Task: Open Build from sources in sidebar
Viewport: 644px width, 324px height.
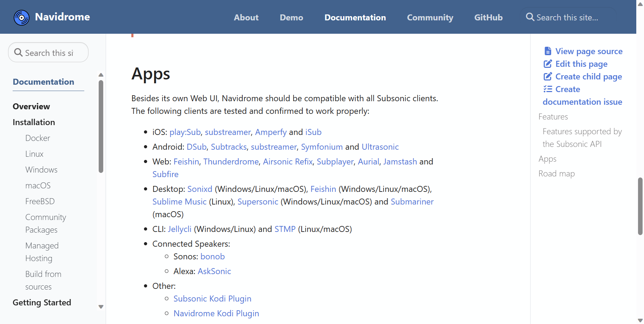Action: click(43, 280)
